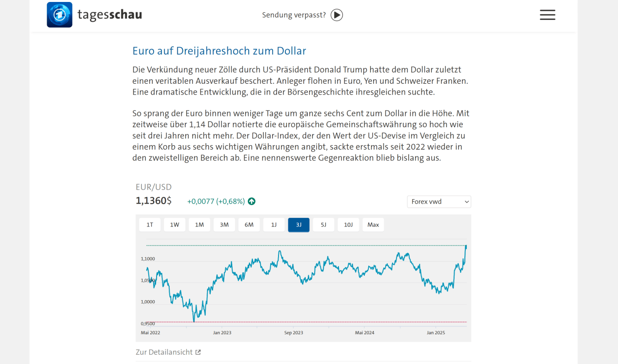This screenshot has height=364, width=618.
Task: Switch chart to 3M range
Action: 224,225
